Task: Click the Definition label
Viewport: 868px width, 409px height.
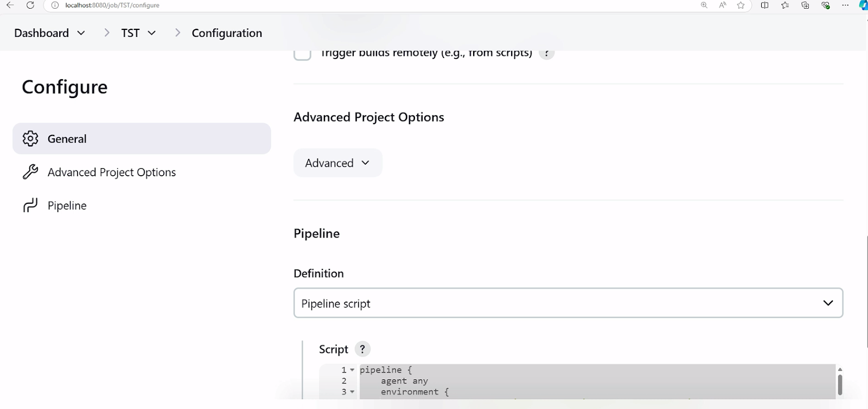Action: point(318,273)
